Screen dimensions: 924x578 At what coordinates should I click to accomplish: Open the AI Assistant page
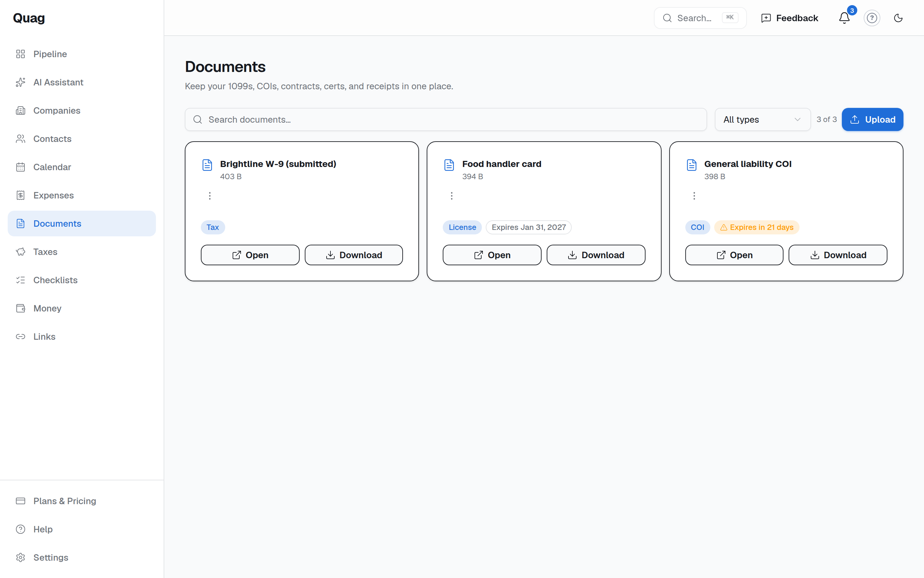click(82, 82)
